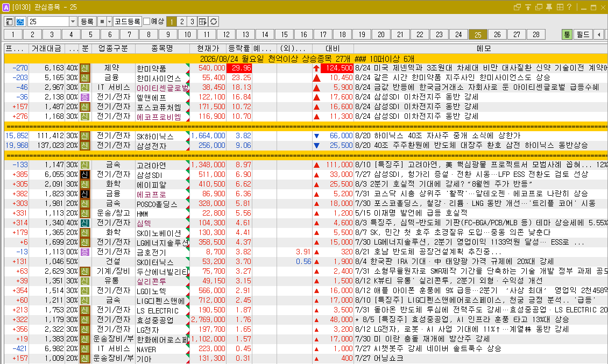Select the NAVER stock name
Image resolution: width=608 pixels, height=364 pixels.
[x=146, y=349]
